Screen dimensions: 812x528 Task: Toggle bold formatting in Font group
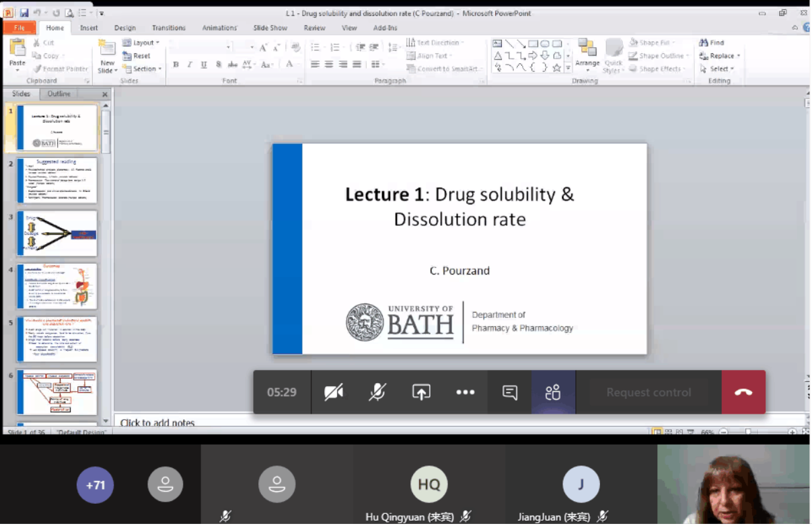pyautogui.click(x=176, y=65)
